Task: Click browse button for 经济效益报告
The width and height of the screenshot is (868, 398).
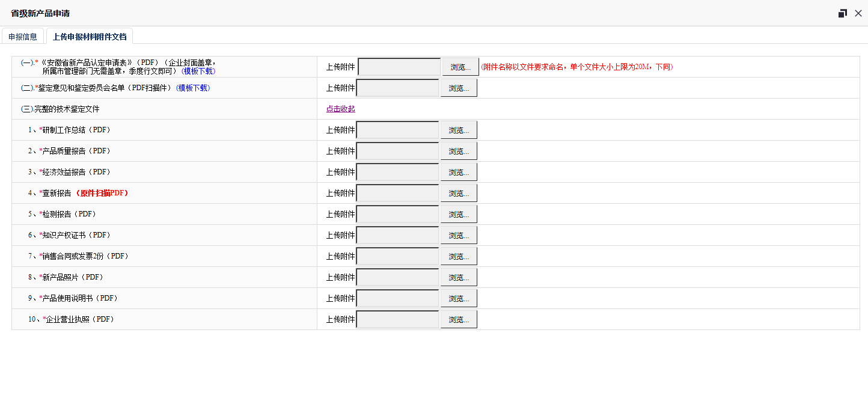Action: click(459, 172)
